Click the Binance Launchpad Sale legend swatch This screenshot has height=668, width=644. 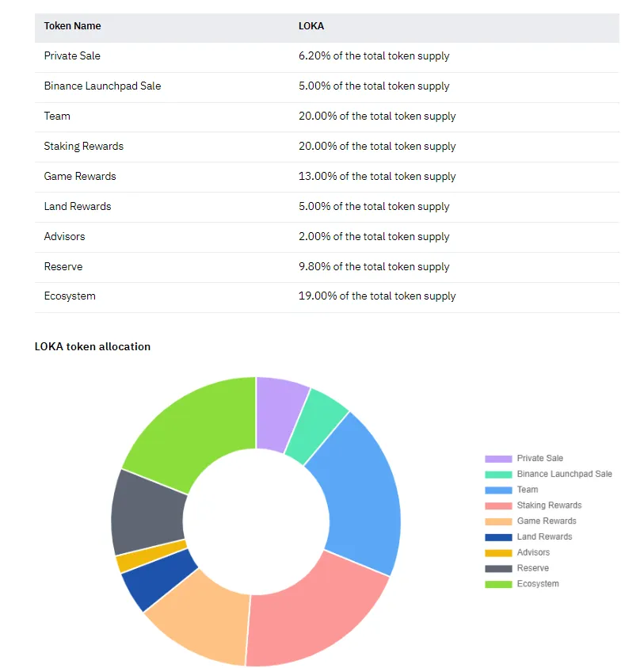[x=498, y=475]
